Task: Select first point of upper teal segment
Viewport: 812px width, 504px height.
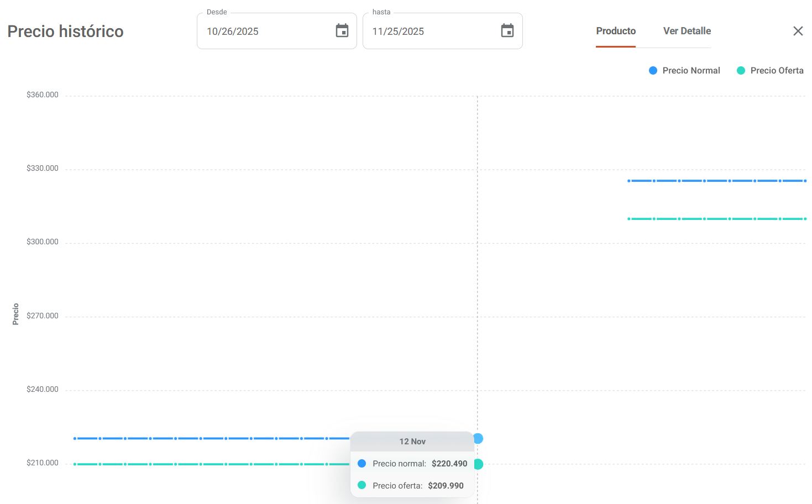Action: click(x=629, y=219)
